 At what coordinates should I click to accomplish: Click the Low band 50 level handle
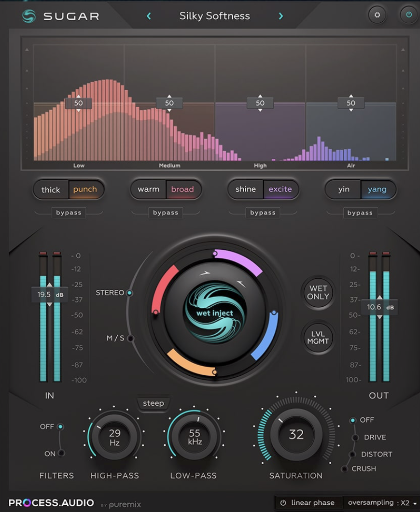tap(78, 103)
